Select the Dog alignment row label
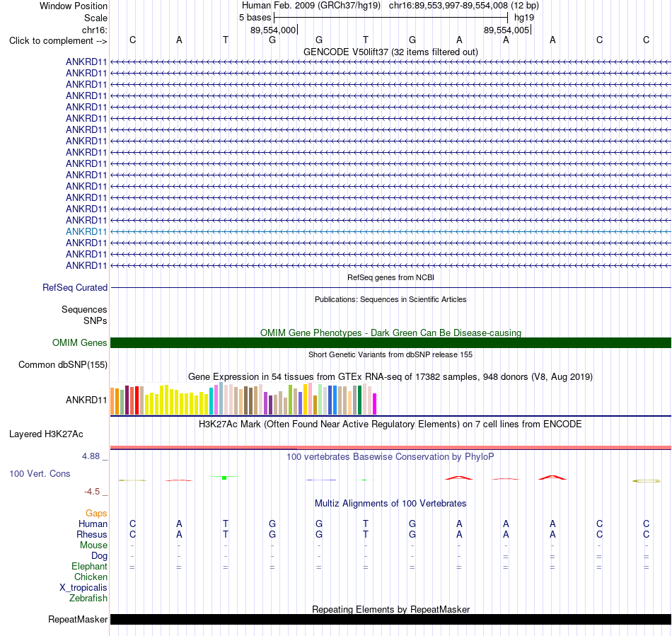 click(100, 556)
